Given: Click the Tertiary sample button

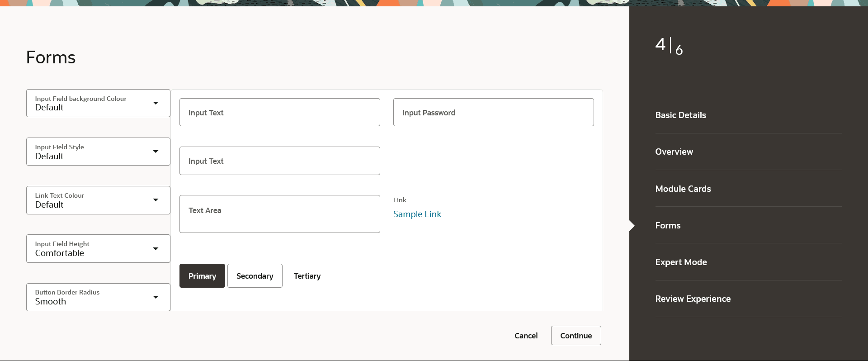Looking at the screenshot, I should (307, 276).
